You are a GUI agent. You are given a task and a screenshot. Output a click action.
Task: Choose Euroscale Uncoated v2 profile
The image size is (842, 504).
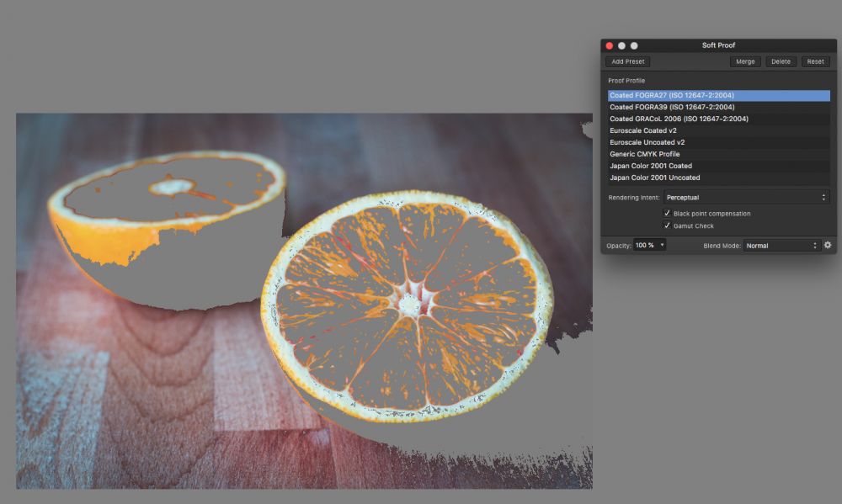coord(718,143)
